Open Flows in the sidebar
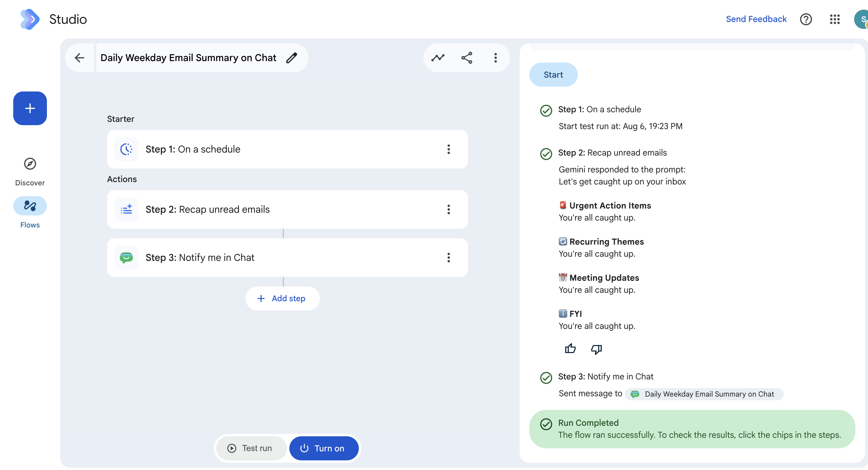 (30, 213)
